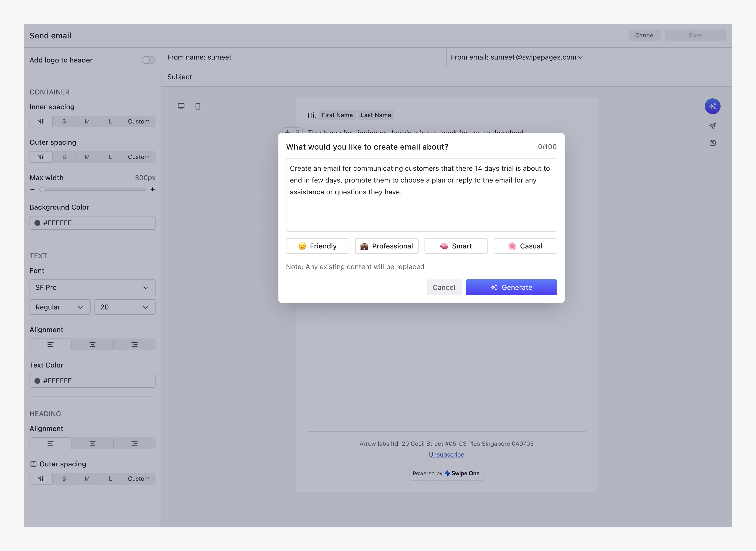Click the minus icon of Max width

point(32,189)
